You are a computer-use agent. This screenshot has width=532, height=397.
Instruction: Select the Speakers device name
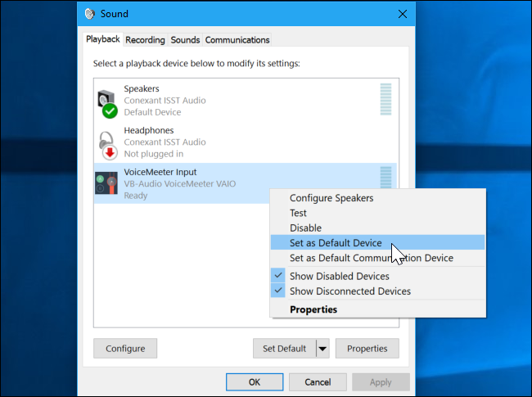pyautogui.click(x=142, y=88)
